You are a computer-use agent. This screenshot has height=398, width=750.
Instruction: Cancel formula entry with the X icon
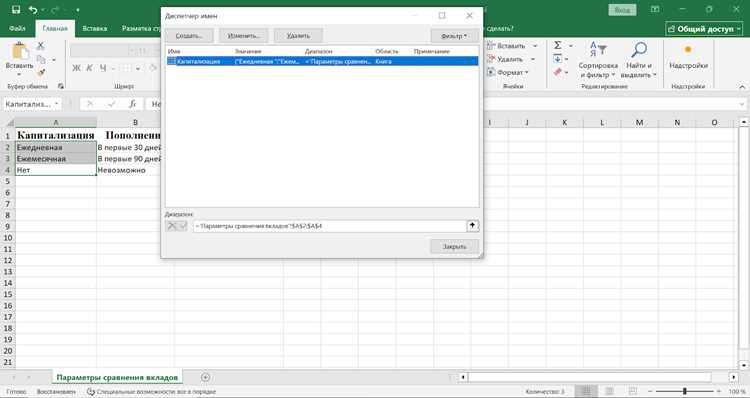(90, 104)
